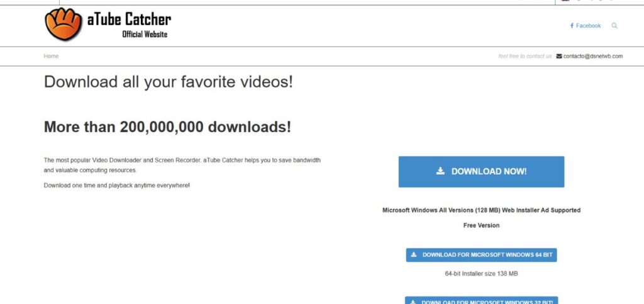
Task: Click the envelope icon beside contact email
Action: coord(559,56)
